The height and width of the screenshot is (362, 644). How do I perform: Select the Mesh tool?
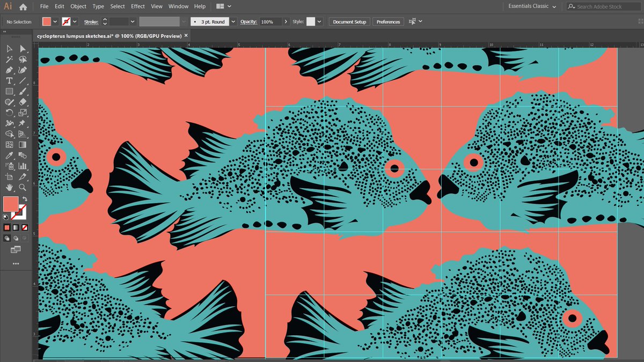(9, 145)
